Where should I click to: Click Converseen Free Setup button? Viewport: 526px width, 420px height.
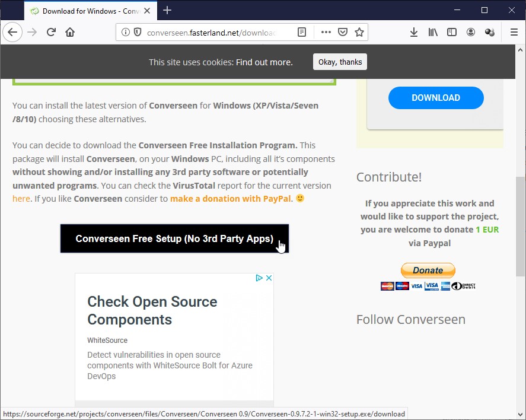[174, 238]
